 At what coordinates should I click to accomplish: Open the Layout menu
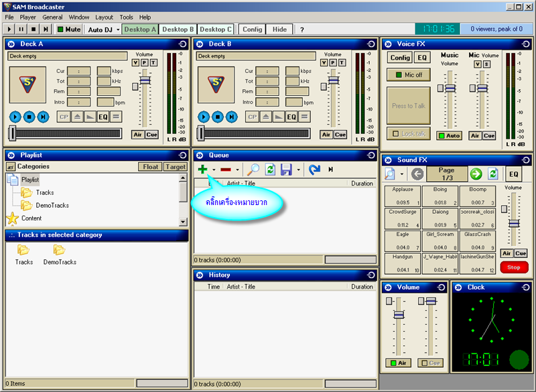point(104,17)
